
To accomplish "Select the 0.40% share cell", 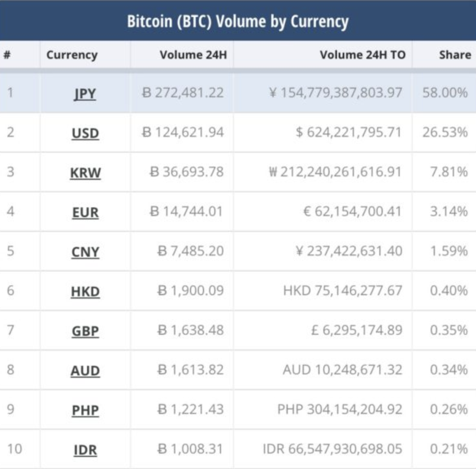I will coord(449,291).
